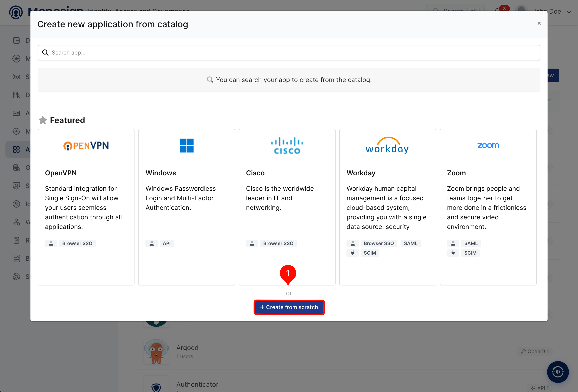Select the OpenVPN featured card logo
The height and width of the screenshot is (392, 578).
[86, 146]
